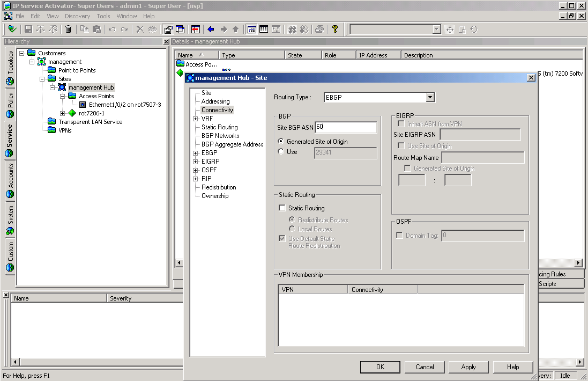Click the new window toolbar icon

pos(181,30)
